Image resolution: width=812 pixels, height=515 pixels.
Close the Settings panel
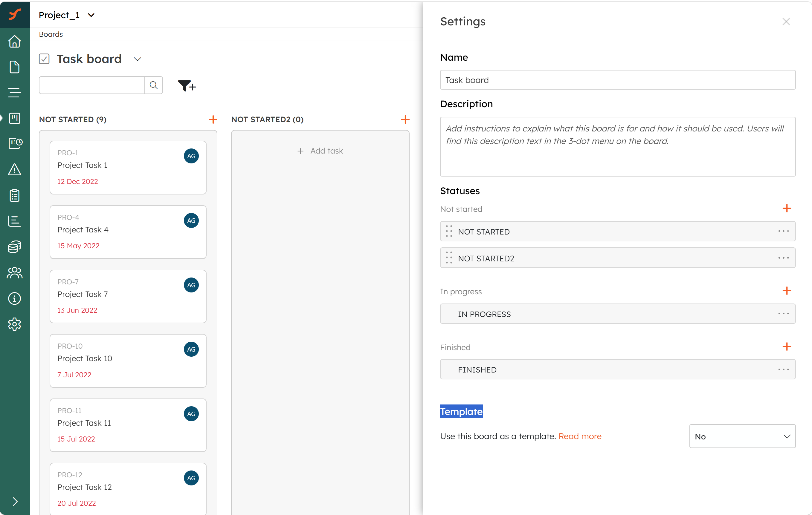[x=786, y=22]
